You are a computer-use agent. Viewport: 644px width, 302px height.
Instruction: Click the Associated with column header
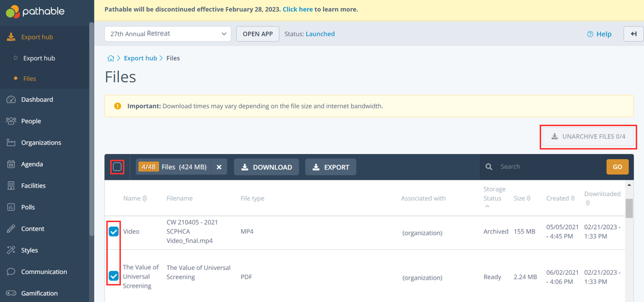point(423,198)
